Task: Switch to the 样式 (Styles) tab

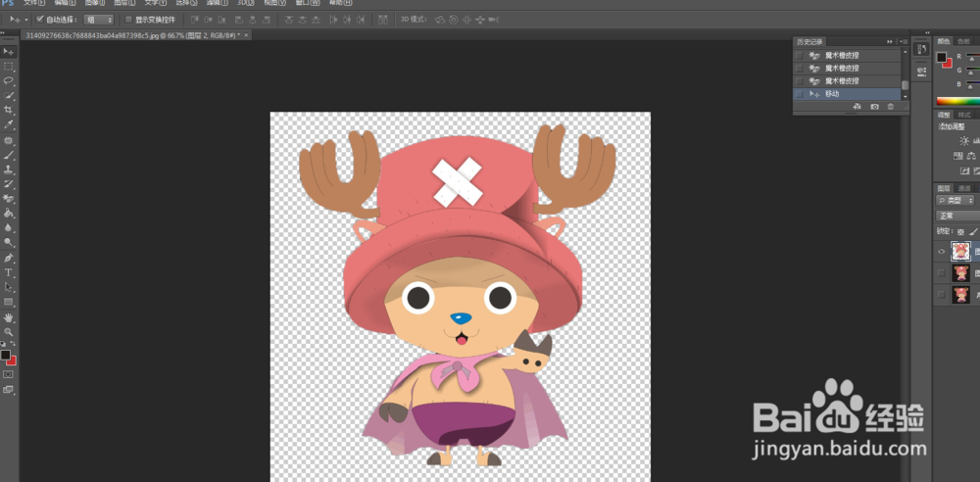Action: coord(964,115)
